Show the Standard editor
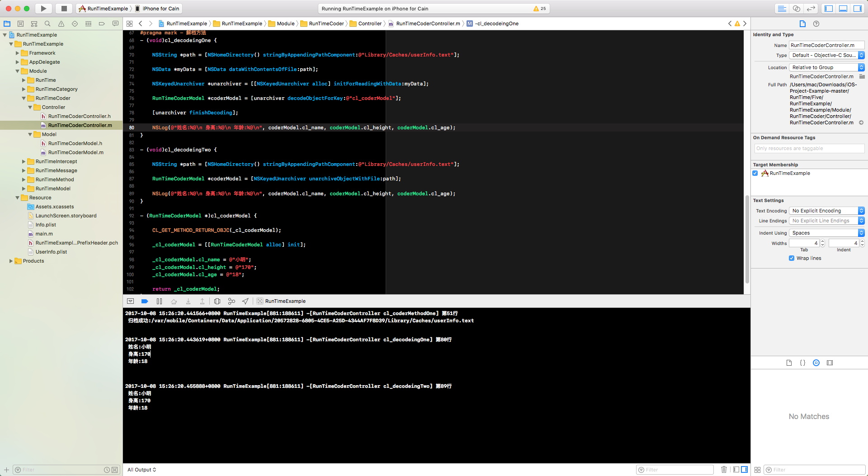Image resolution: width=868 pixels, height=476 pixels. [x=782, y=9]
